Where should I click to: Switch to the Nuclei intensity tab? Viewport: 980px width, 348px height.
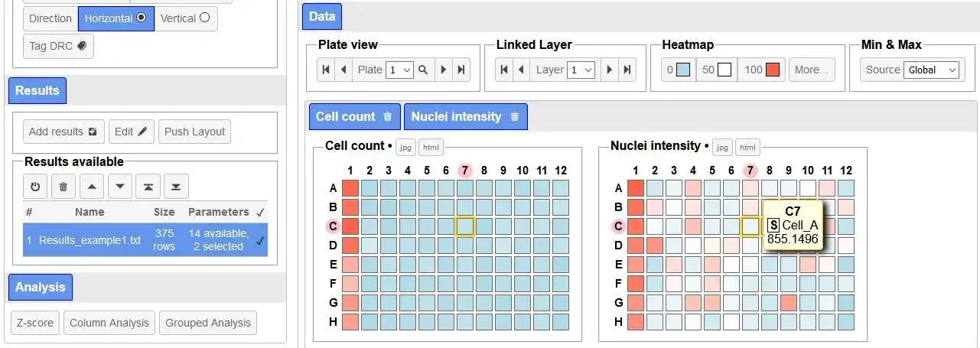coord(456,117)
